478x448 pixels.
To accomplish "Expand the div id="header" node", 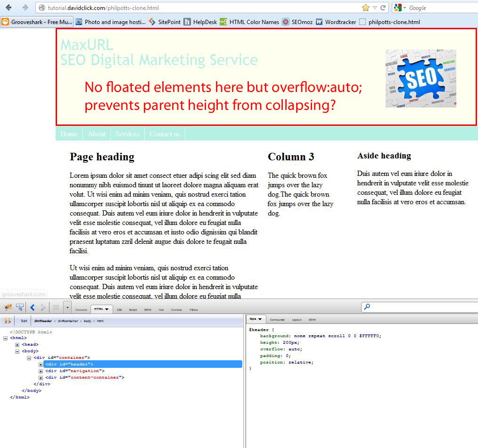I will (41, 365).
